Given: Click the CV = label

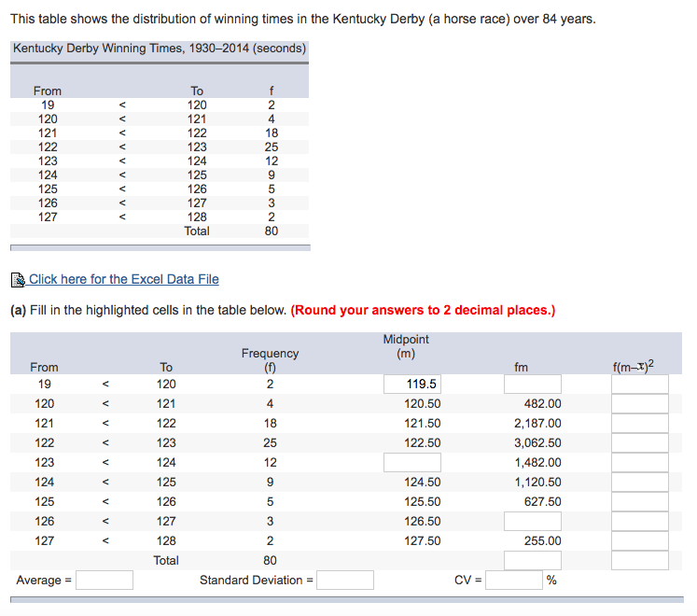Looking at the screenshot, I should click(x=468, y=580).
